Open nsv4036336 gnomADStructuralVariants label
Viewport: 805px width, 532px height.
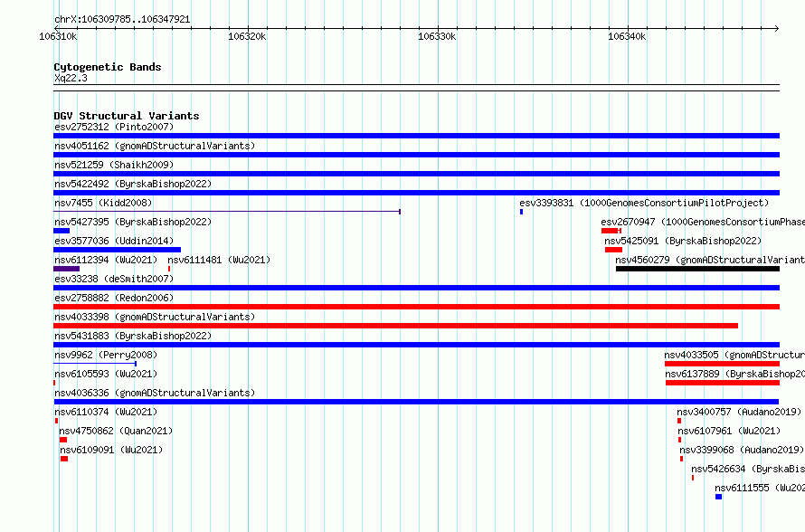pyautogui.click(x=155, y=393)
